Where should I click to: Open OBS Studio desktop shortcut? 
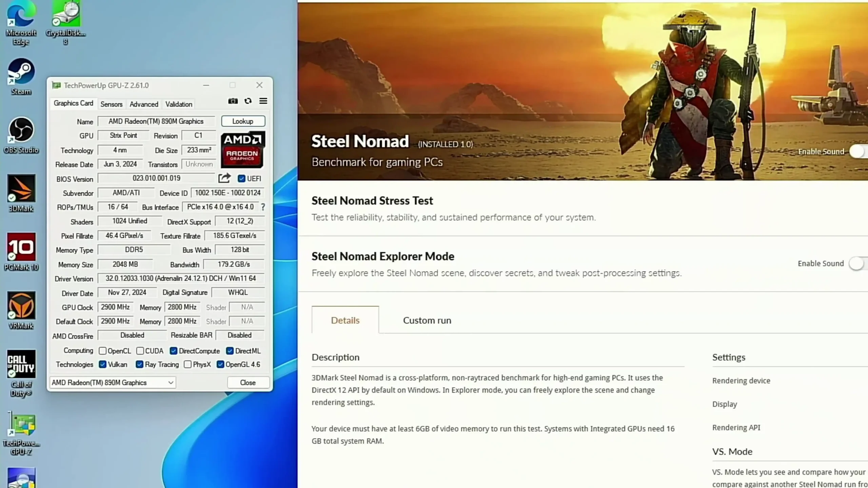click(21, 135)
